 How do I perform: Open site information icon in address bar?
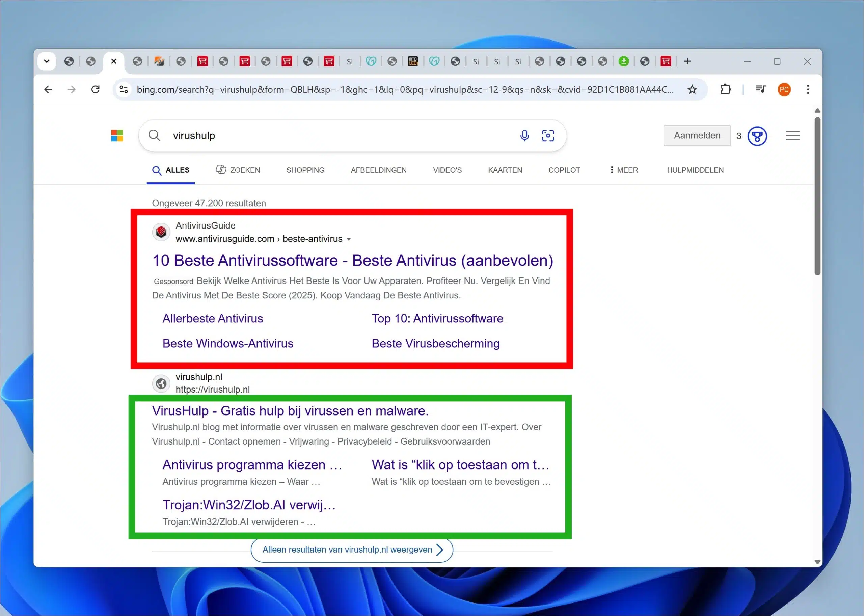point(124,89)
